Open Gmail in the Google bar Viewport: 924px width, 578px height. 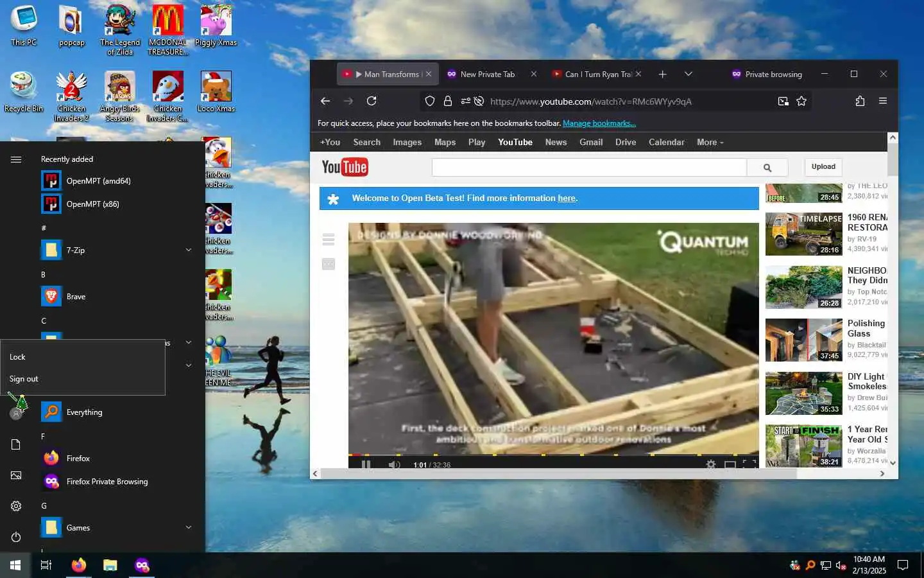(x=591, y=142)
